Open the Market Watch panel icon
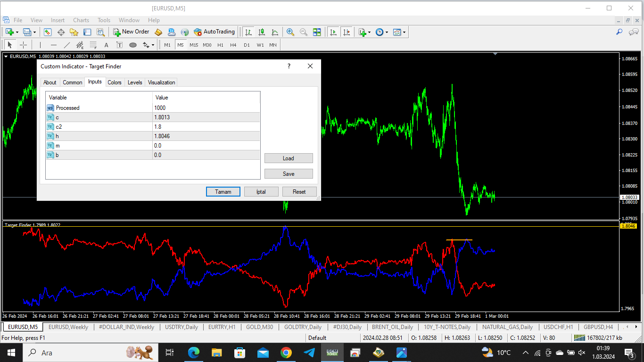The height and width of the screenshot is (362, 644). coord(48,32)
